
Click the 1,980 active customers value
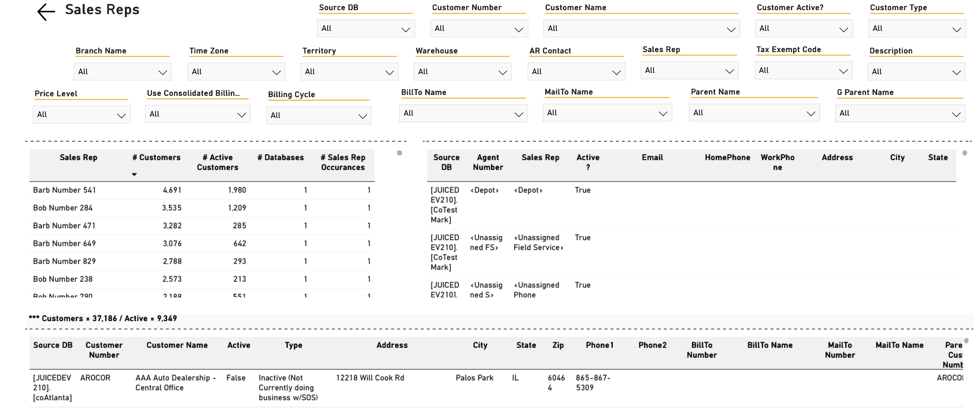click(237, 190)
